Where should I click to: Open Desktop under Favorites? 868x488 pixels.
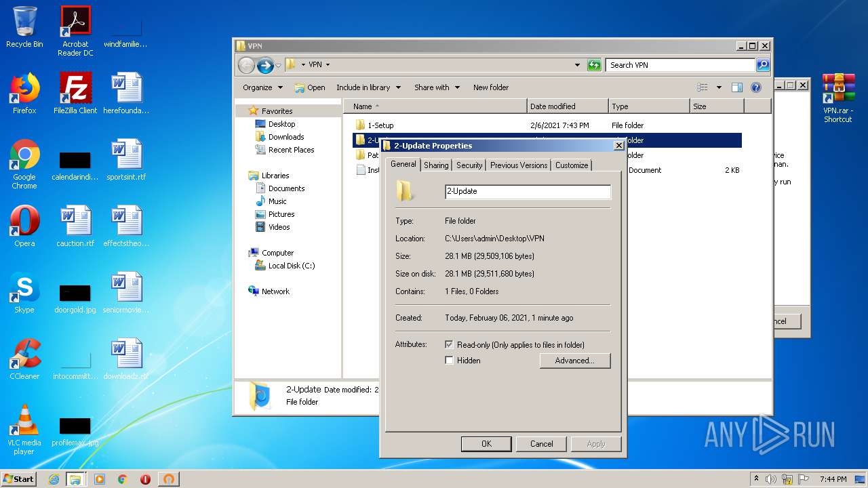[x=281, y=124]
